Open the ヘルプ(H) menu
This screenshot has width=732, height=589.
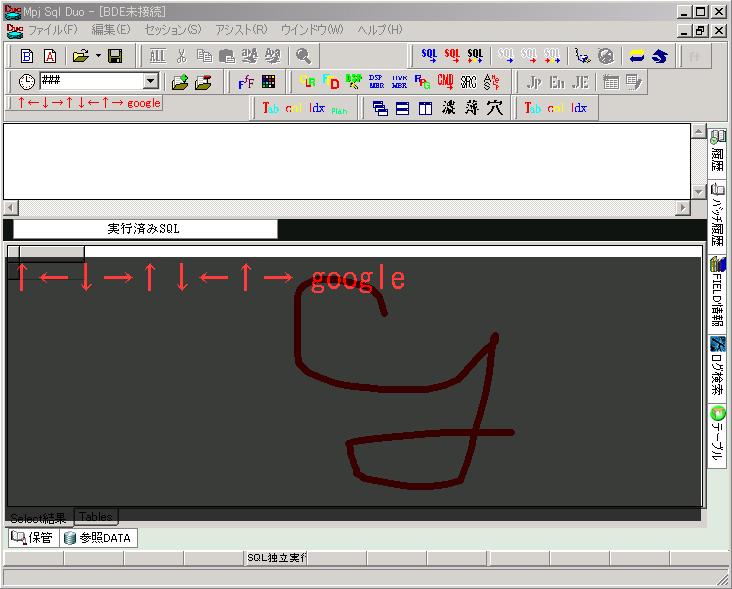(x=380, y=30)
